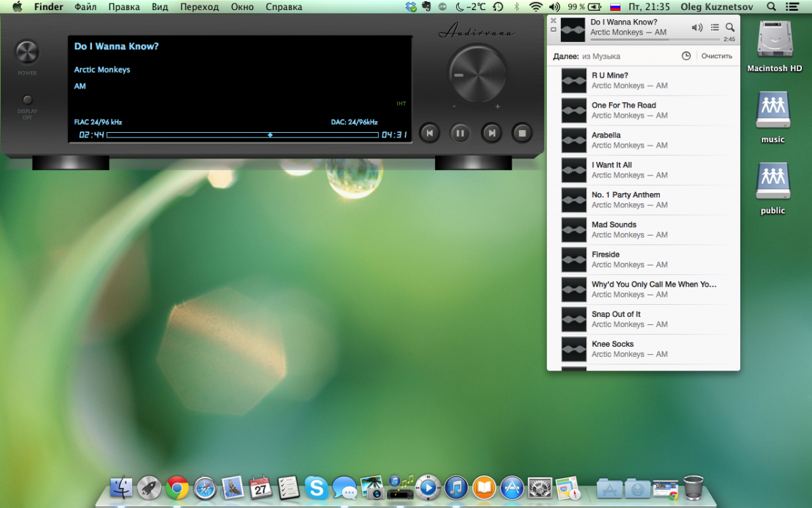Select No. 1 Party Anthem track
812x508 pixels.
pyautogui.click(x=643, y=200)
